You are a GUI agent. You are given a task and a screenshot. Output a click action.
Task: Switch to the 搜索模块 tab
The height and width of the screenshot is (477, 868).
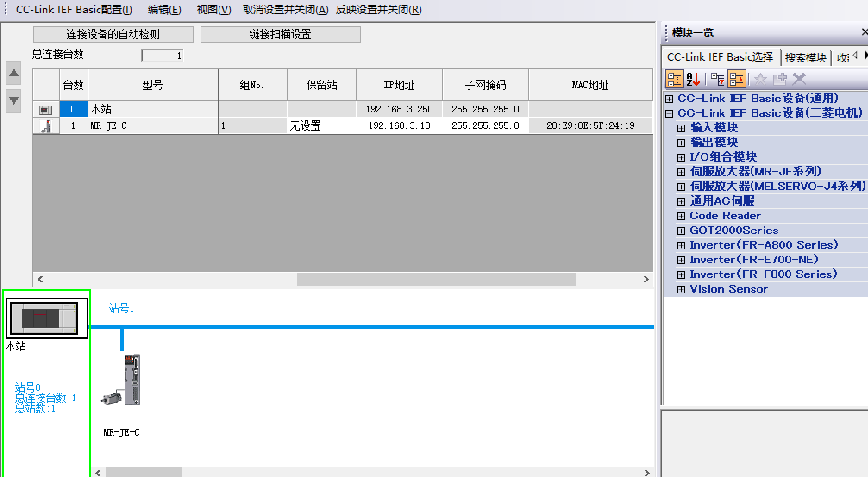pyautogui.click(x=805, y=57)
